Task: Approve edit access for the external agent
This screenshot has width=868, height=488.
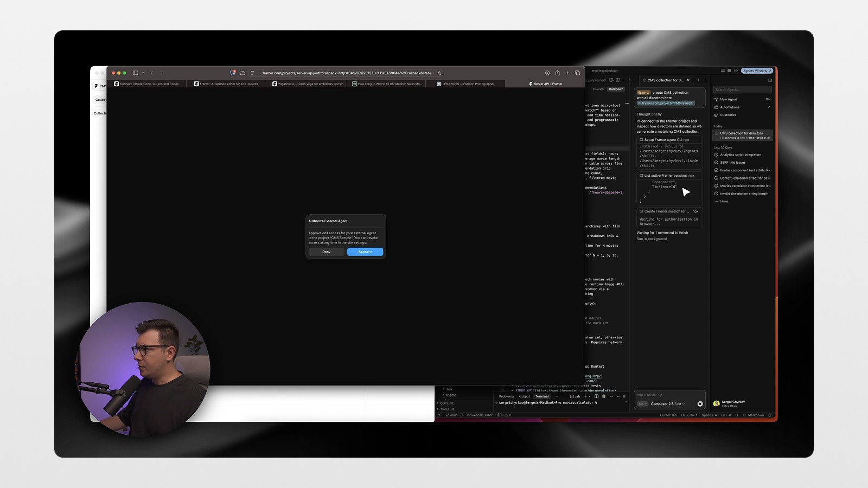Action: pyautogui.click(x=365, y=252)
